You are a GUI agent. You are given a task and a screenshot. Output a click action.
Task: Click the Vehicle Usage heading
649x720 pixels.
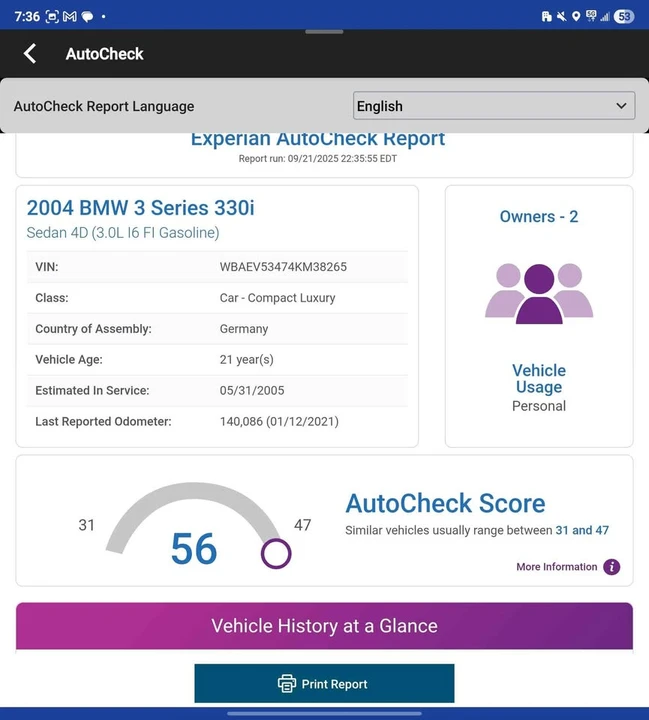tap(539, 379)
